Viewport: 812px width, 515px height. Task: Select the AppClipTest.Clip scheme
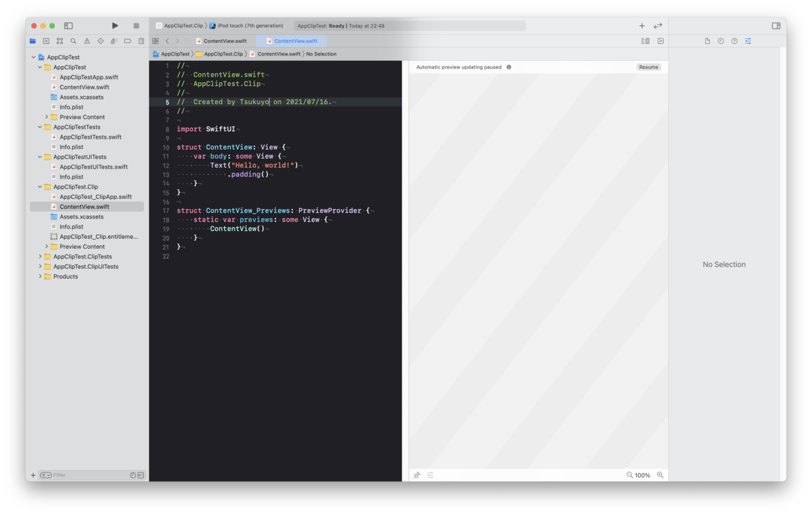click(x=179, y=26)
